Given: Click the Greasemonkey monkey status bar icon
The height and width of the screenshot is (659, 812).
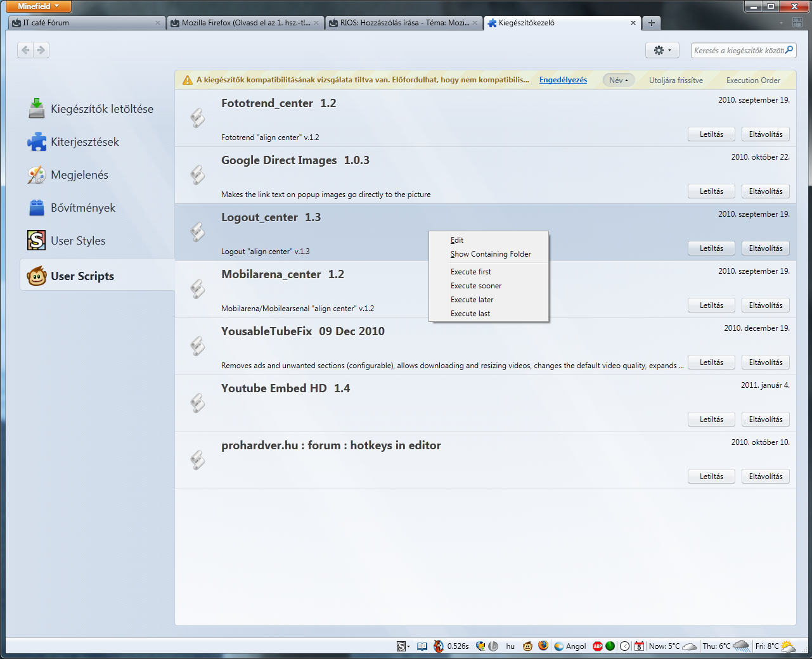Looking at the screenshot, I should pyautogui.click(x=527, y=646).
